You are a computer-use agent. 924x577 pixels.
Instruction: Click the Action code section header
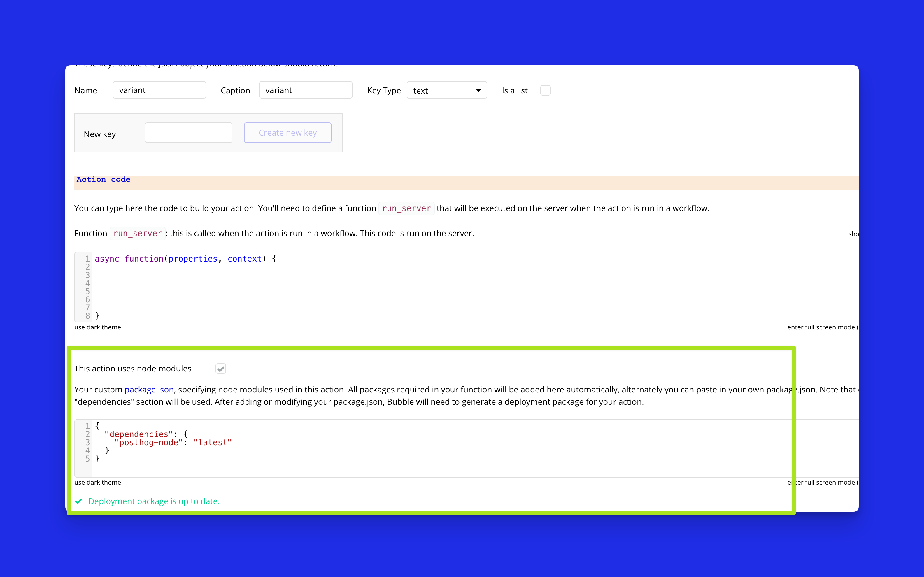(103, 179)
